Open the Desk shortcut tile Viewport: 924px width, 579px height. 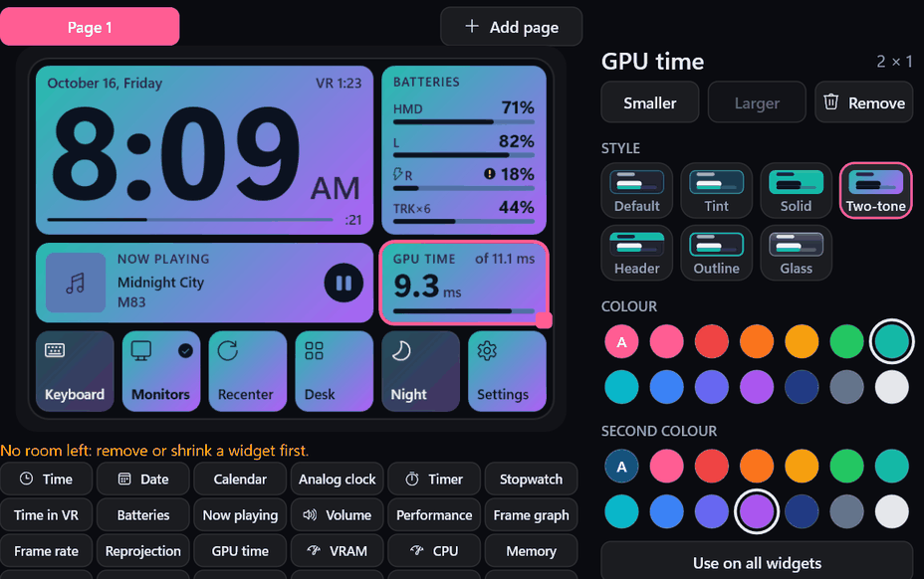335,371
